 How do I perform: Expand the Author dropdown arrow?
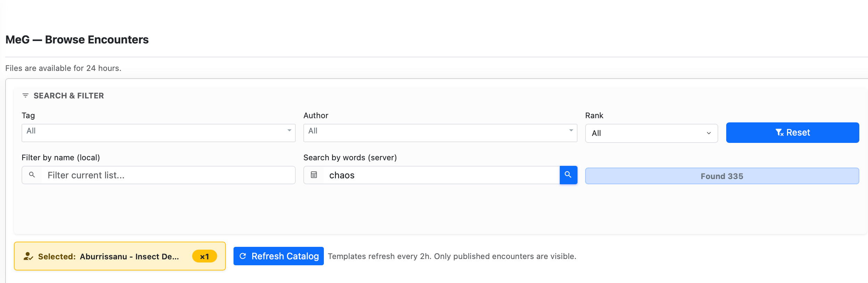(571, 131)
